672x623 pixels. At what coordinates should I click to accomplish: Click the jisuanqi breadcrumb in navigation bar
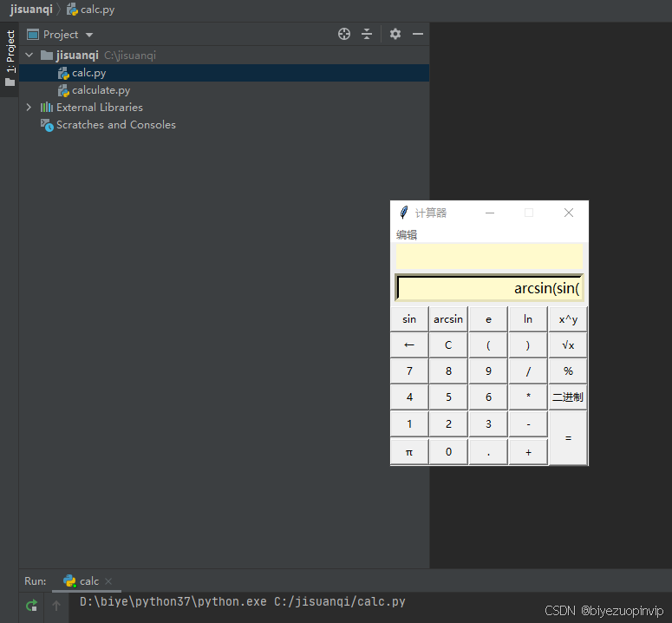point(31,9)
